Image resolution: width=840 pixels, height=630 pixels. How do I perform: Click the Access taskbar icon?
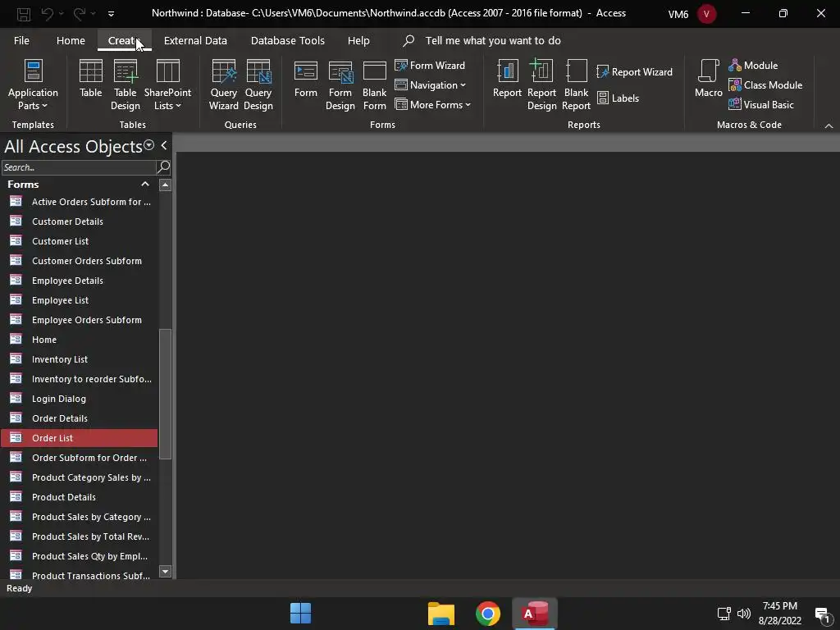535,614
